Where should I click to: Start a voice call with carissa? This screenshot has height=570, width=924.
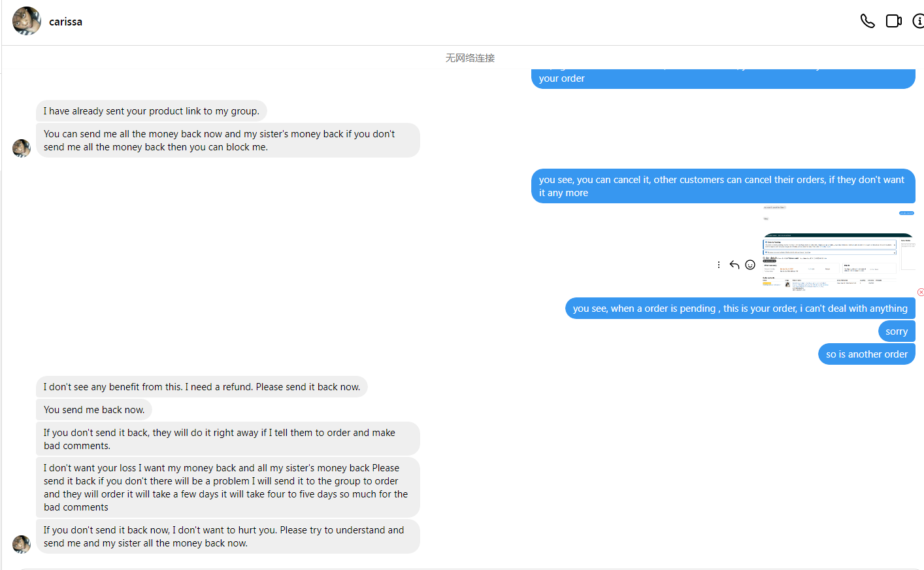coord(867,22)
